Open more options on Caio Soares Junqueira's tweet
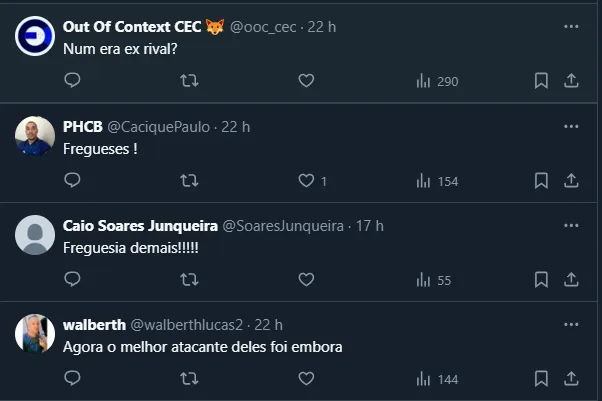This screenshot has height=401, width=602. click(x=571, y=225)
